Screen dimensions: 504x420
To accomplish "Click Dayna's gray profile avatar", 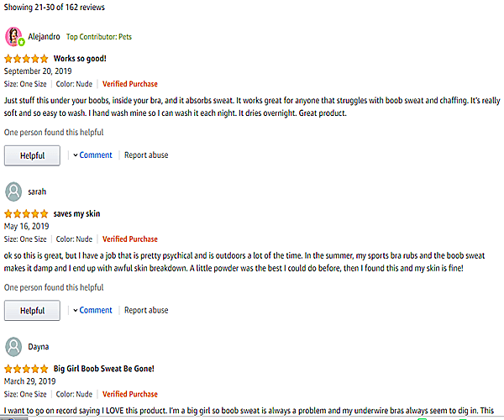I will coord(13,346).
